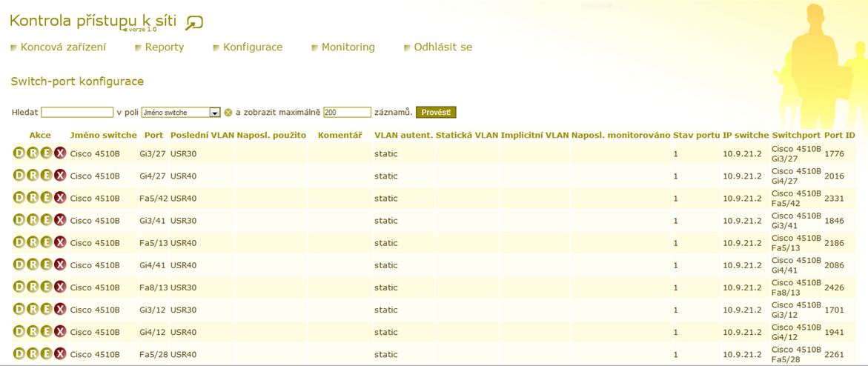Open the Koncová zařízení menu

[63, 47]
